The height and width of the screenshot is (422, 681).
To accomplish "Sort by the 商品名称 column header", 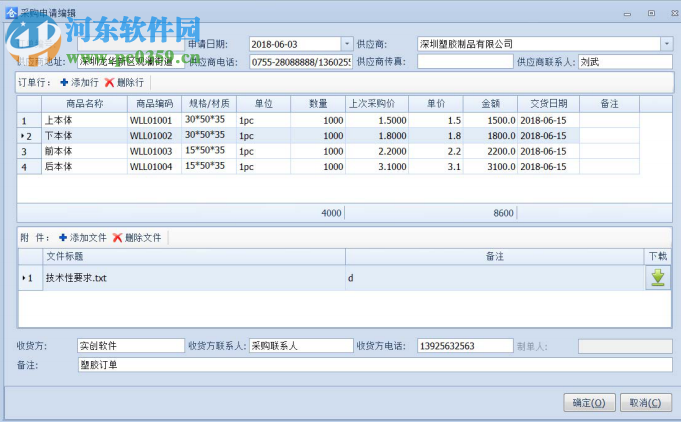I will coord(84,104).
